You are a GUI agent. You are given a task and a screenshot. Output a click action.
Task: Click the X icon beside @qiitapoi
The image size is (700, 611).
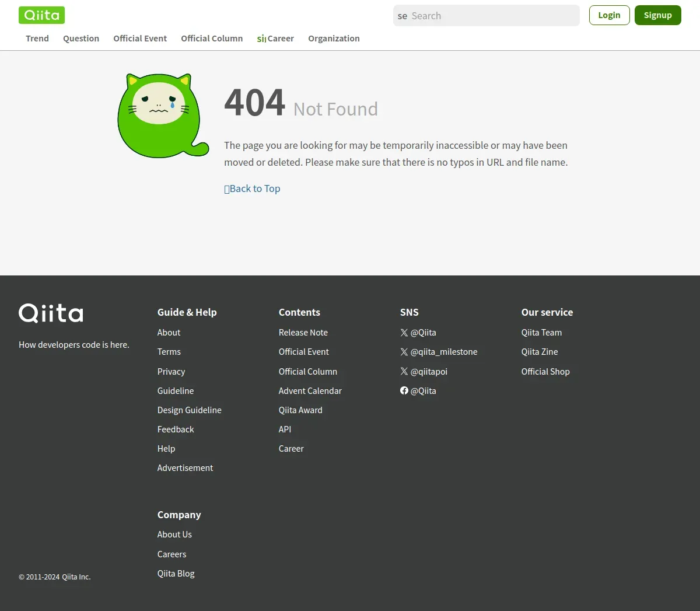pyautogui.click(x=404, y=371)
